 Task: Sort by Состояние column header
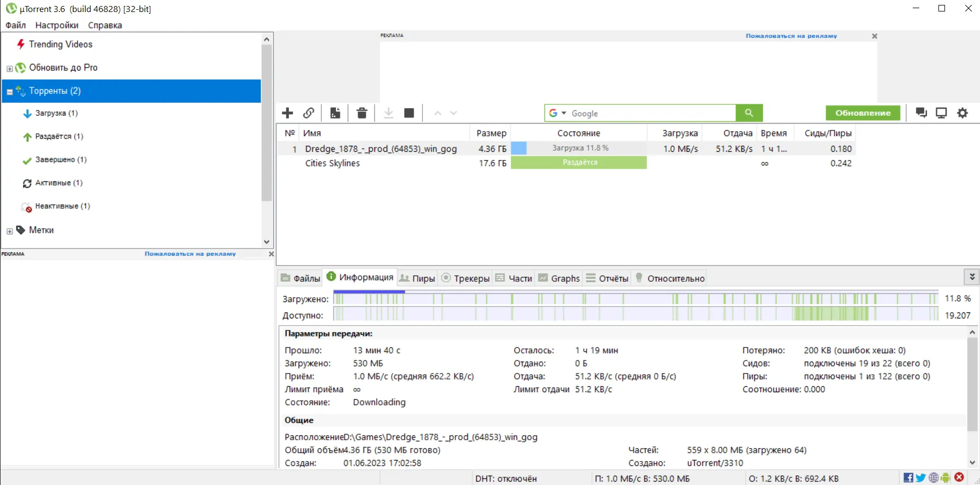579,133
